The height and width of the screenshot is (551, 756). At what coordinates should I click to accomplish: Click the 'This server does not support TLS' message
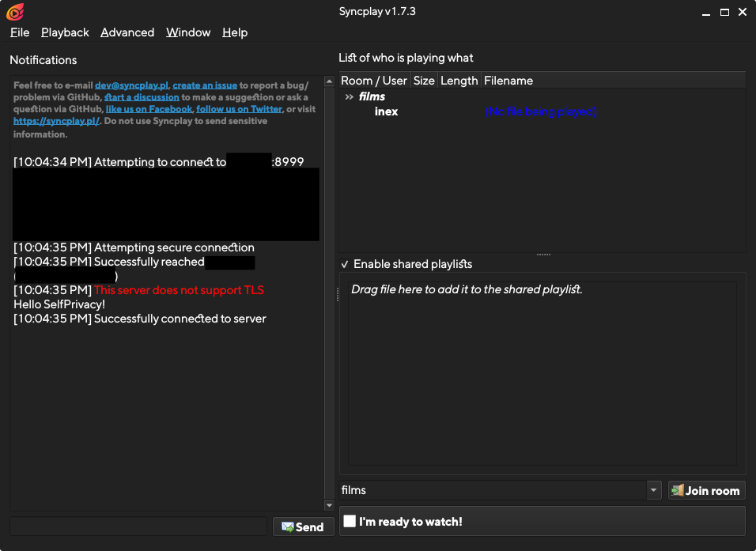coord(179,290)
